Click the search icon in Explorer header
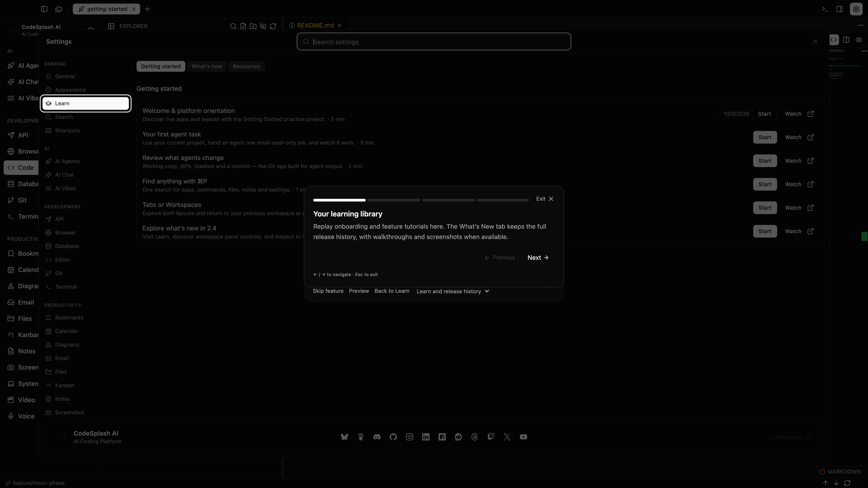The image size is (868, 488). click(233, 26)
